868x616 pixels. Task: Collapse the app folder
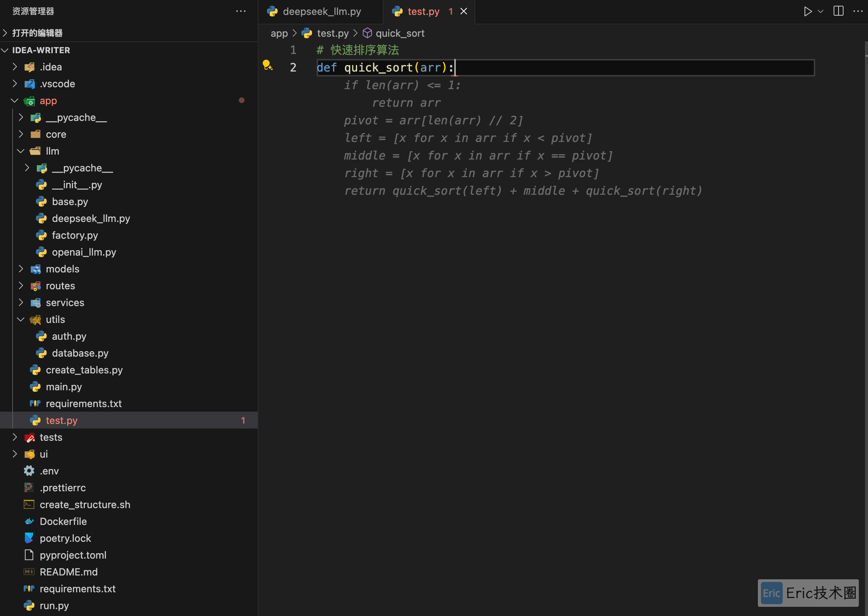pyautogui.click(x=129, y=101)
